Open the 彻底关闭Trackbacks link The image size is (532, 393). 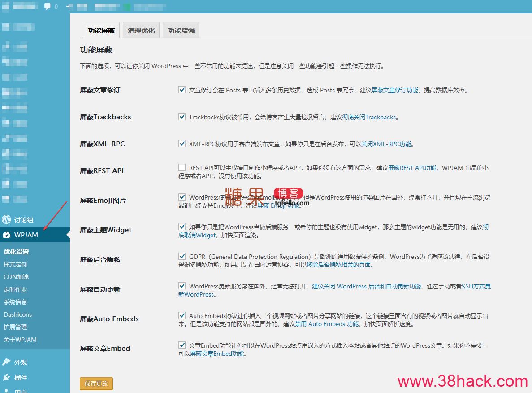(x=369, y=117)
